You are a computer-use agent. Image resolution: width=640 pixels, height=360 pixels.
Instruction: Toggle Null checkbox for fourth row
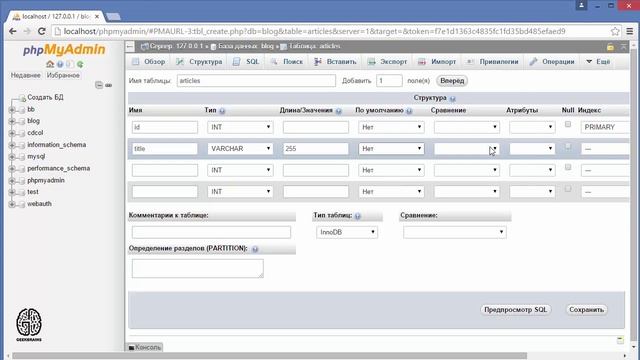[x=568, y=189]
